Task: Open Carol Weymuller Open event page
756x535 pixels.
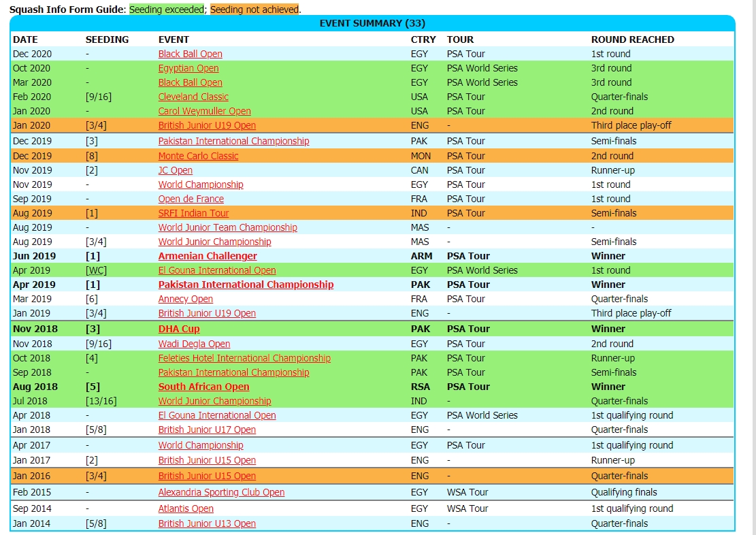Action: [204, 111]
